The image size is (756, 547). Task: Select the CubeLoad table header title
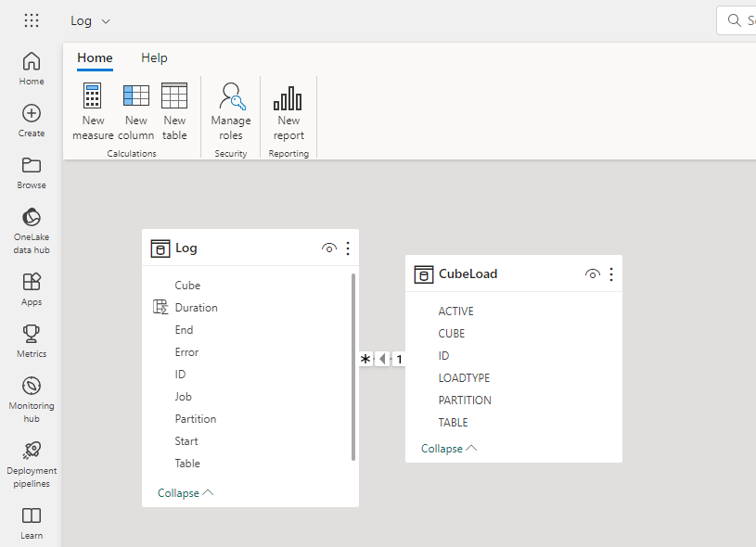click(468, 273)
